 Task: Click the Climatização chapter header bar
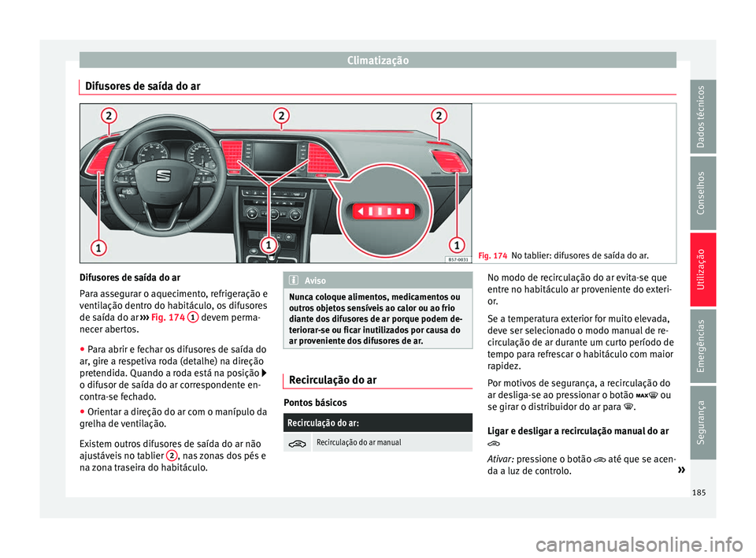377,61
